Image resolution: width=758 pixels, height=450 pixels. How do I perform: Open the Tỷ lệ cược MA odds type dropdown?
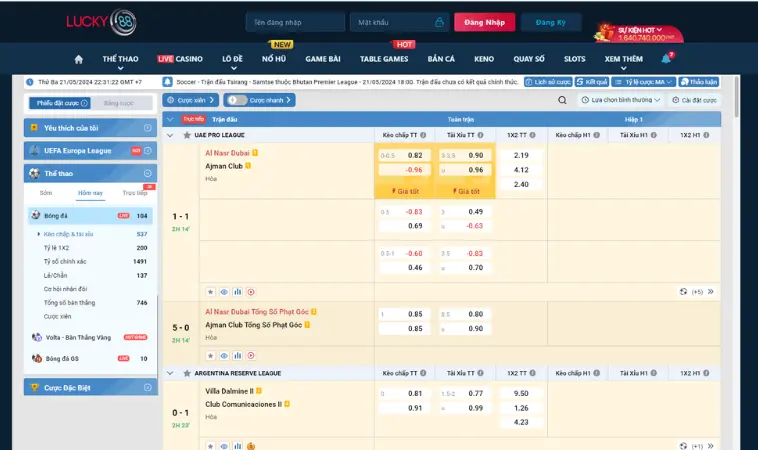pyautogui.click(x=643, y=82)
